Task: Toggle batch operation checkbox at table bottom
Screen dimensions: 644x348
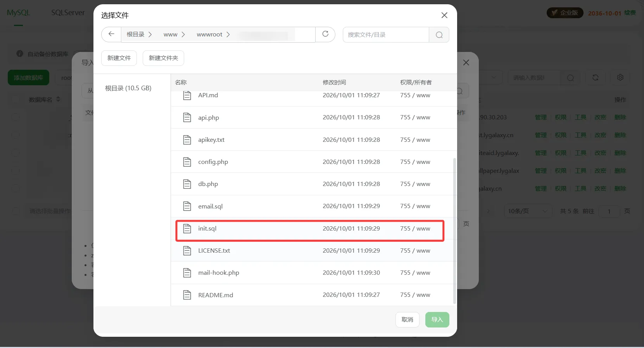Action: (16, 211)
